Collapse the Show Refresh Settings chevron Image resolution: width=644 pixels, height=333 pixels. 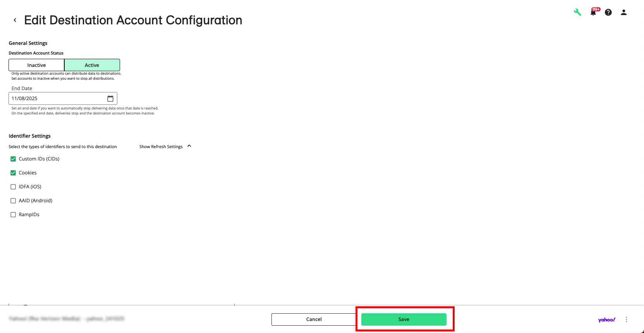(x=189, y=146)
